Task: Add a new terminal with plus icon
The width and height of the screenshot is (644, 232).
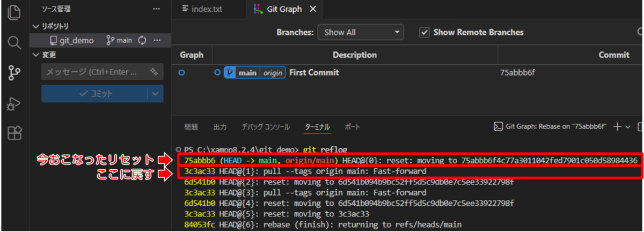Action: (x=617, y=126)
